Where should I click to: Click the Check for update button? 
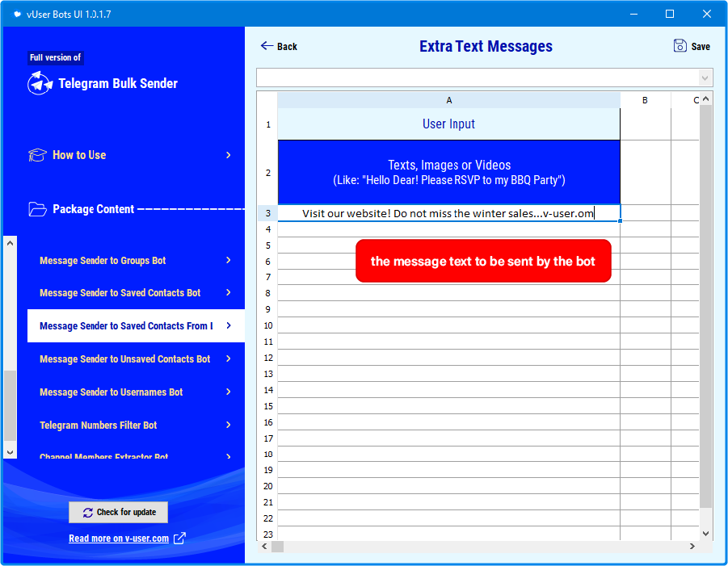pos(119,512)
